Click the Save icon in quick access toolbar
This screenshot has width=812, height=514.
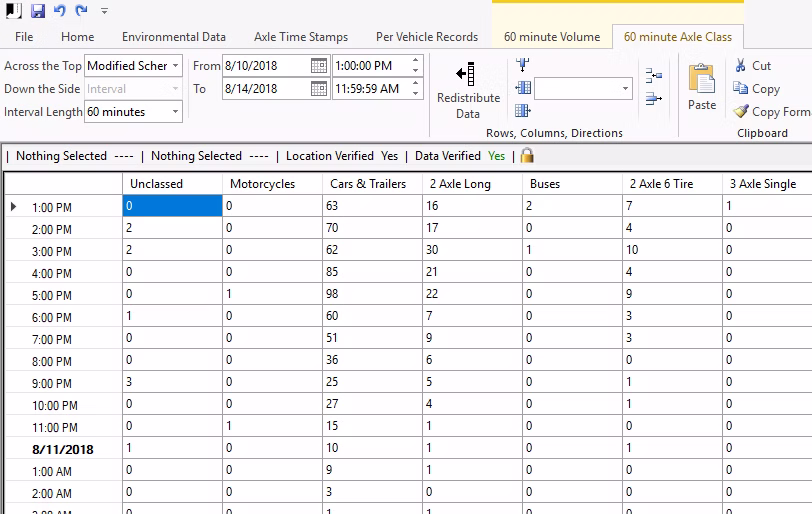(38, 10)
